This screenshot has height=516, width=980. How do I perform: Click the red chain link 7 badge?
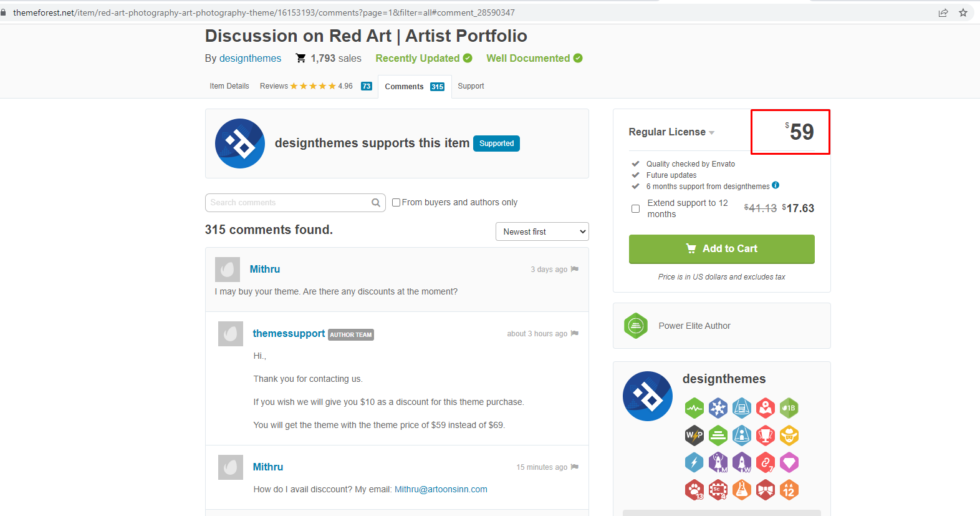(x=765, y=462)
